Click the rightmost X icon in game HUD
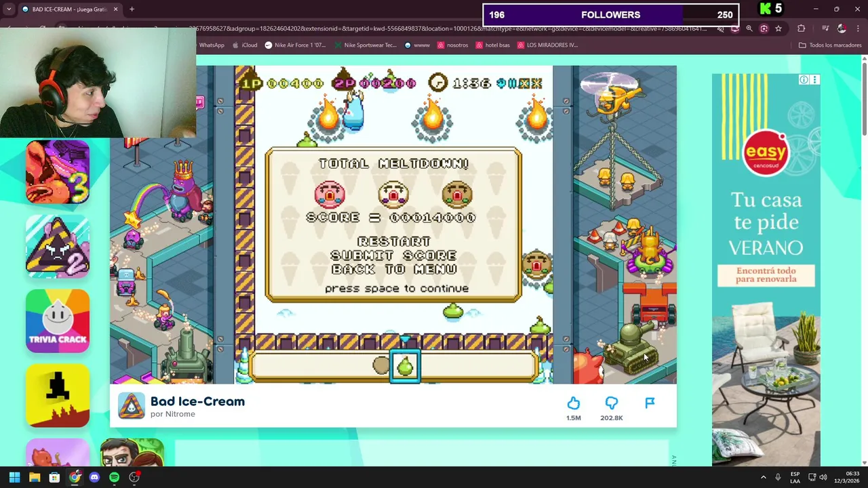 pos(536,83)
